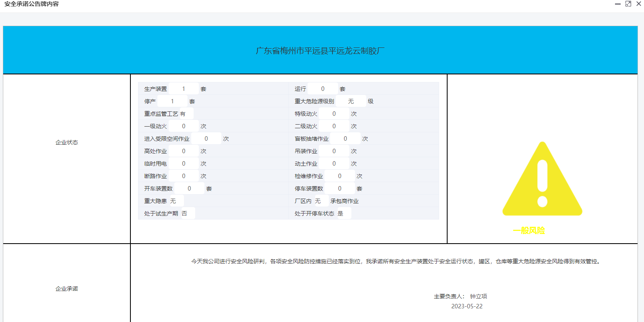Click the 进入受限空间作业 count field
Viewport: 644px width, 322px height.
[x=206, y=139]
